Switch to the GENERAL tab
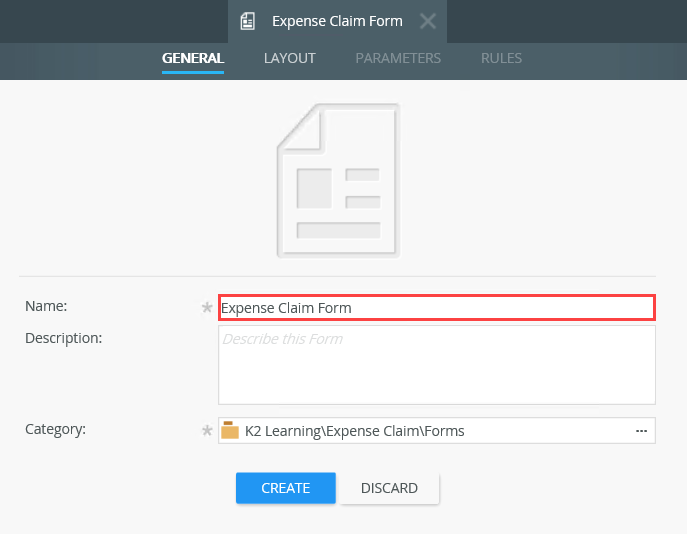 click(x=193, y=58)
